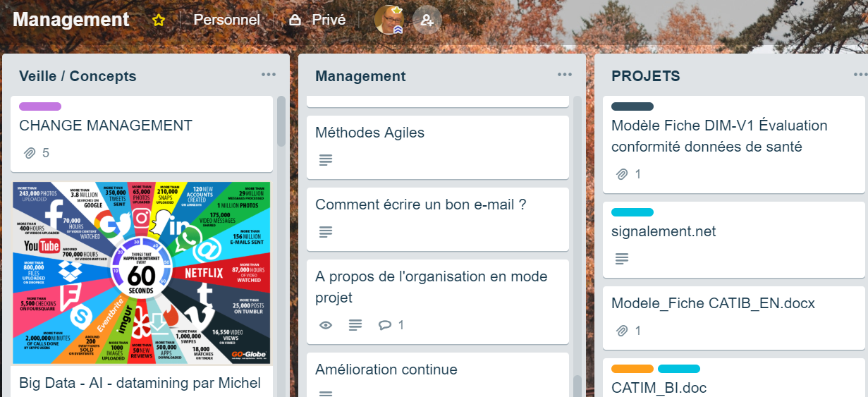Image resolution: width=868 pixels, height=397 pixels.
Task: Click purple label on CHANGE MANAGEMENT card
Action: click(x=40, y=106)
